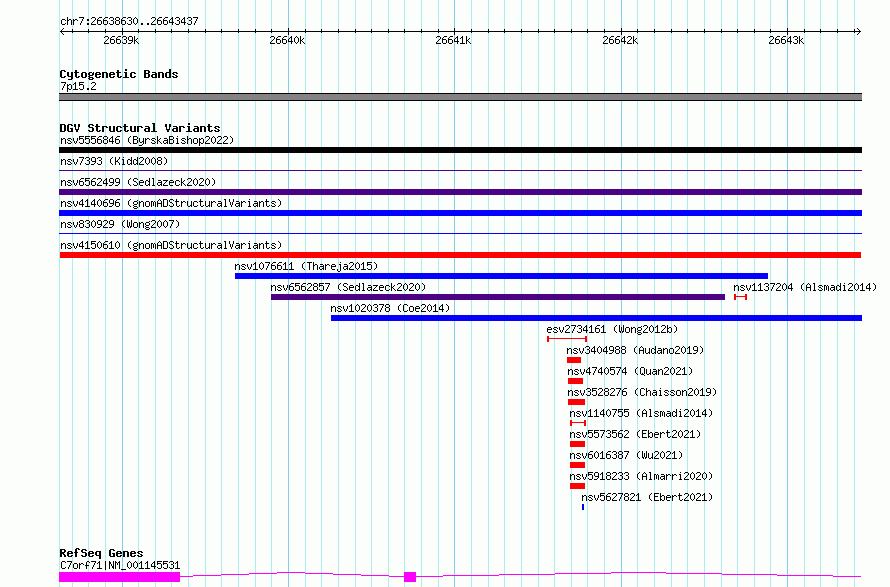Open variant nsv1020378 (Coe2014) label

point(390,308)
